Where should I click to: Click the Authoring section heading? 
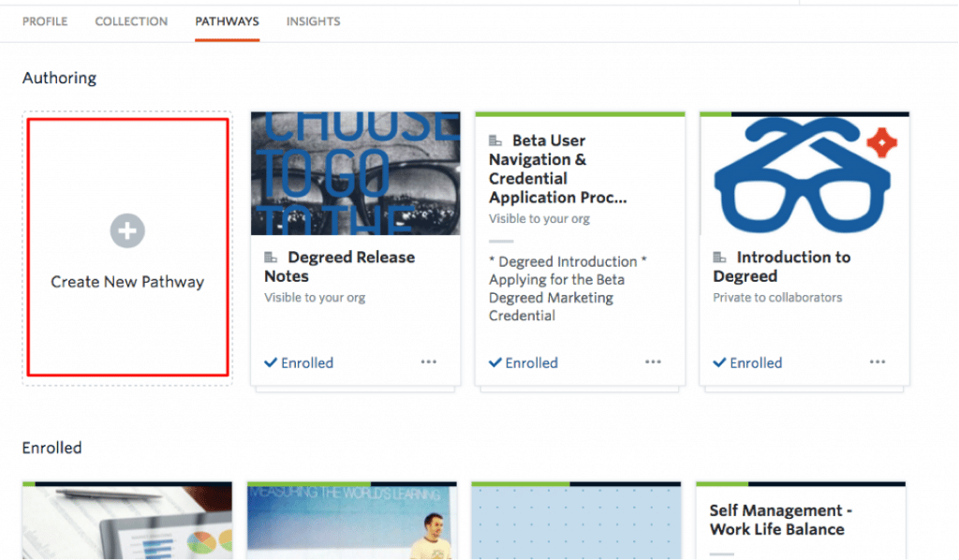point(59,79)
